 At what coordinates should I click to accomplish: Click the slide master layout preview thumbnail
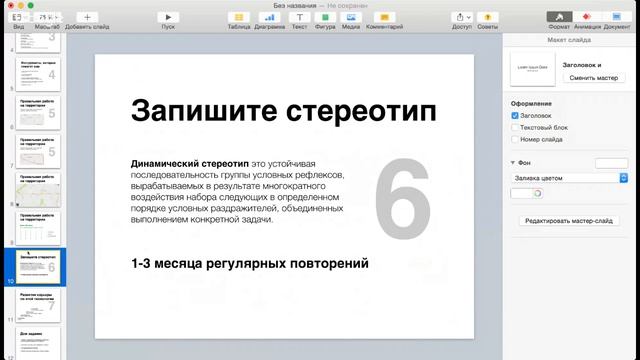[533, 69]
